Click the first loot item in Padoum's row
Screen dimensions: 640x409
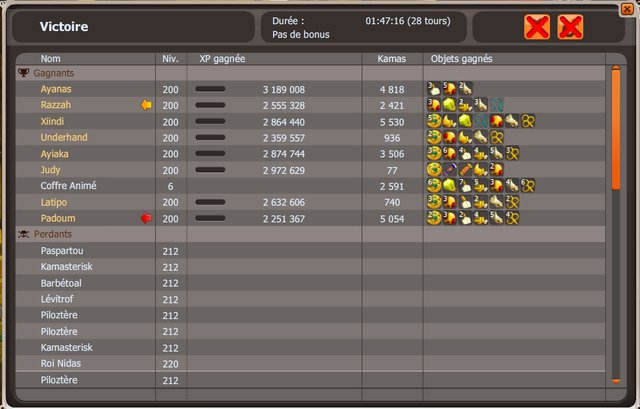coord(433,218)
